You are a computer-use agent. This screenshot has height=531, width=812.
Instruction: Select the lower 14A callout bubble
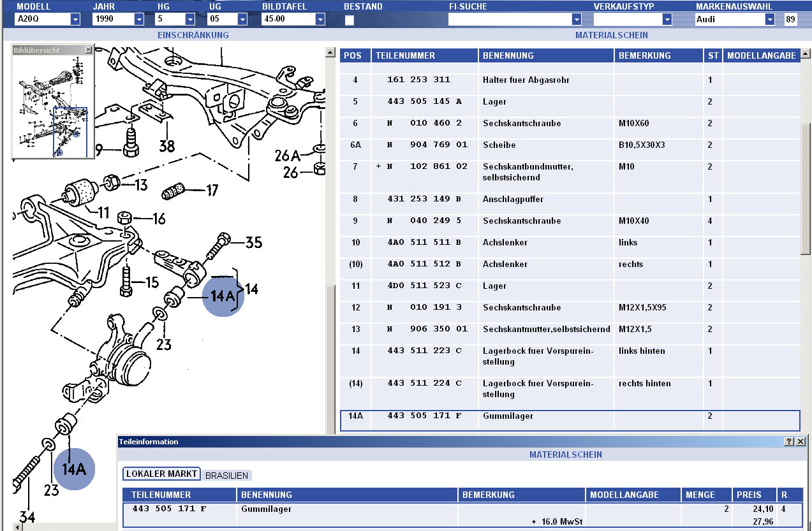[73, 469]
